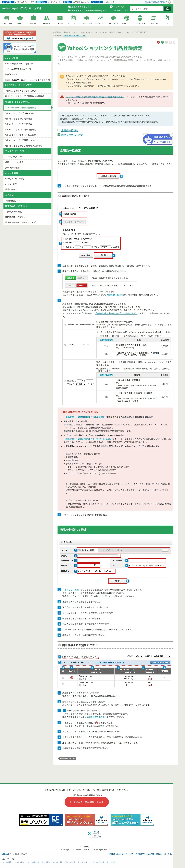Expand the Amazon管理 sidebar section
The width and height of the screenshot is (185, 868).
(x=28, y=58)
